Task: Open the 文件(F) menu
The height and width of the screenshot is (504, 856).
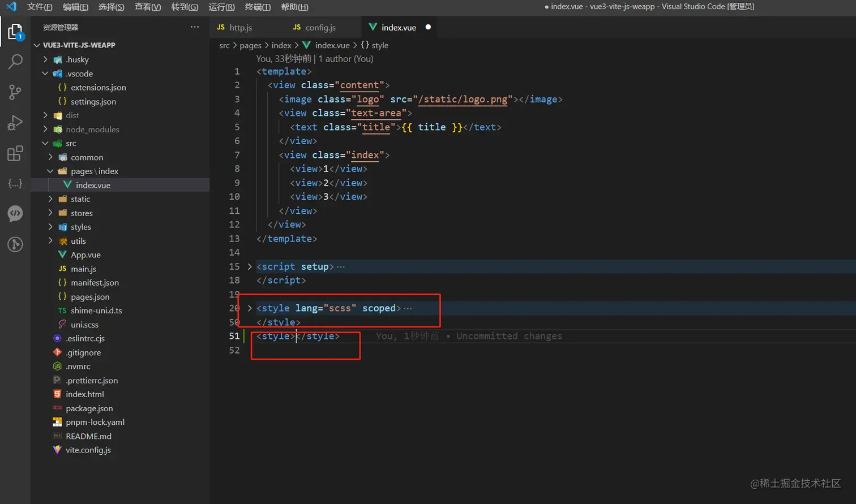Action: [40, 7]
